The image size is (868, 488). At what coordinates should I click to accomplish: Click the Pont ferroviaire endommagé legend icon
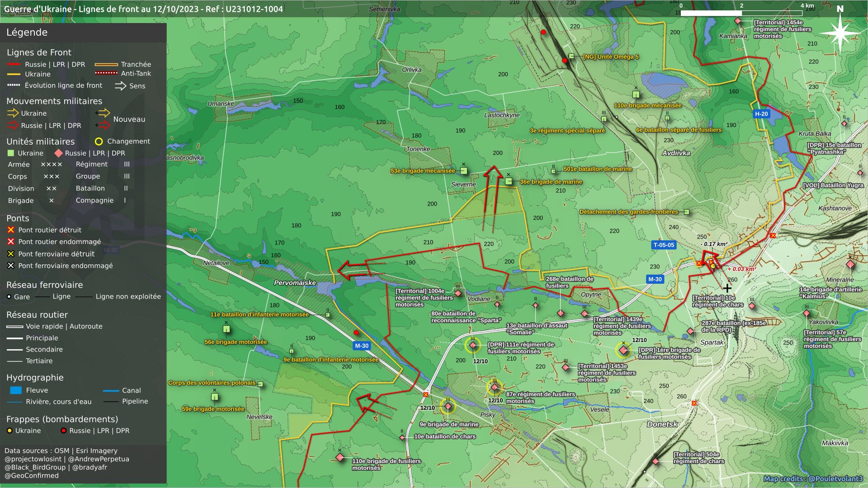pos(11,266)
